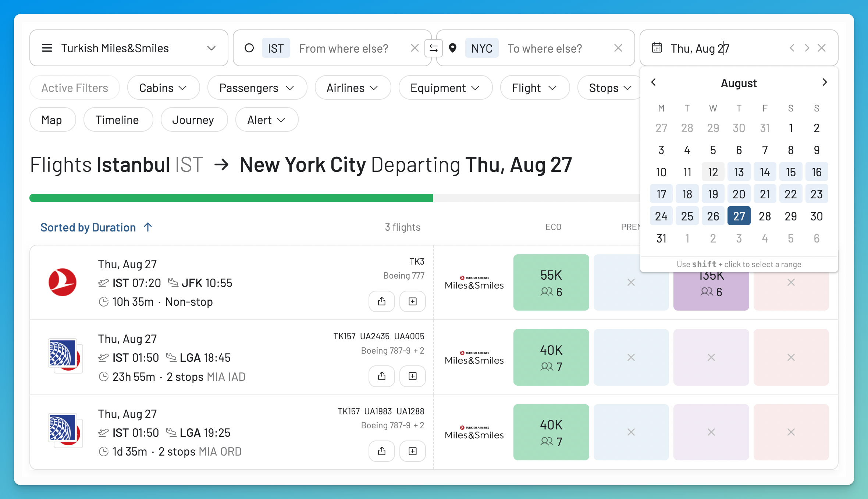Image resolution: width=868 pixels, height=499 pixels.
Task: Open the Journey view
Action: 194,120
